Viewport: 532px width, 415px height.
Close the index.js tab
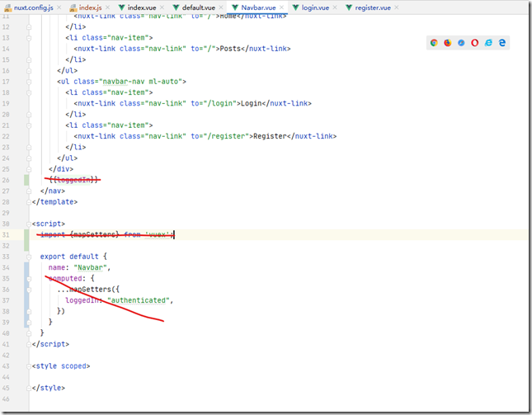pos(107,7)
